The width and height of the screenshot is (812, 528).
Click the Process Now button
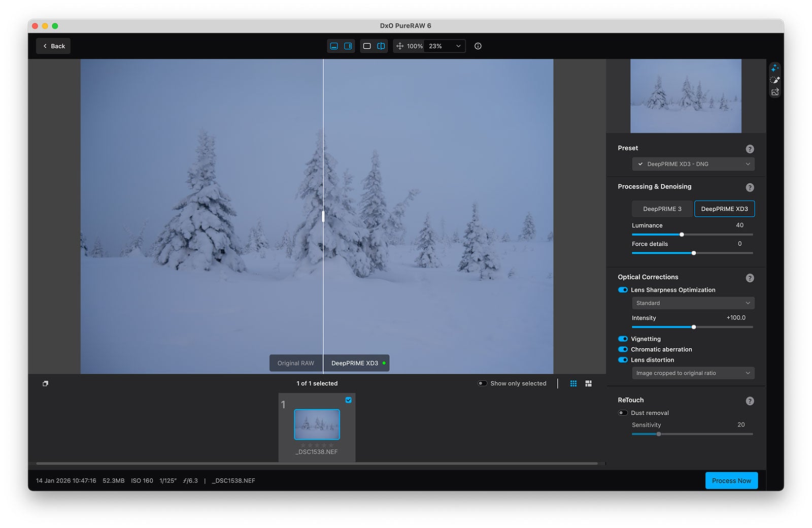731,480
